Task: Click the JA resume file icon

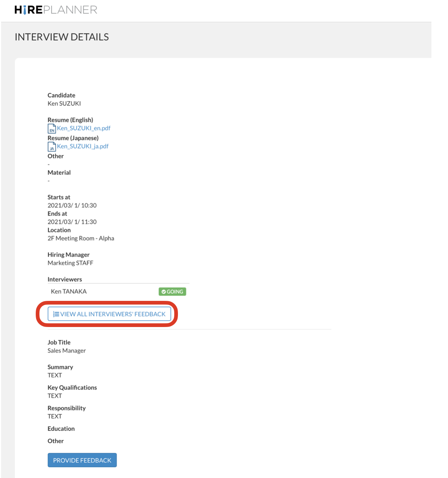Action: tap(52, 147)
